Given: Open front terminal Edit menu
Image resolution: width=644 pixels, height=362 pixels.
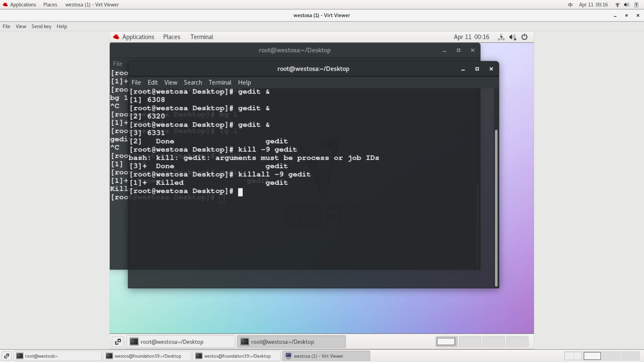Looking at the screenshot, I should [x=153, y=82].
